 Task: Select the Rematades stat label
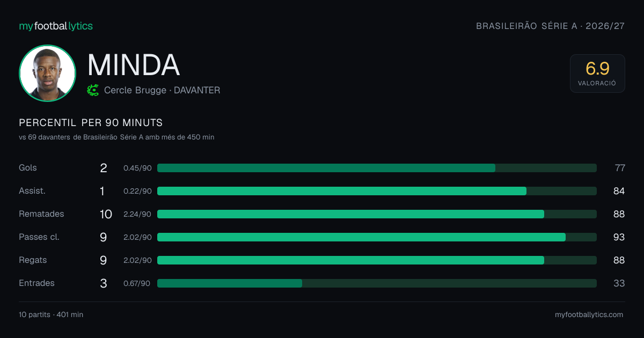[41, 214]
